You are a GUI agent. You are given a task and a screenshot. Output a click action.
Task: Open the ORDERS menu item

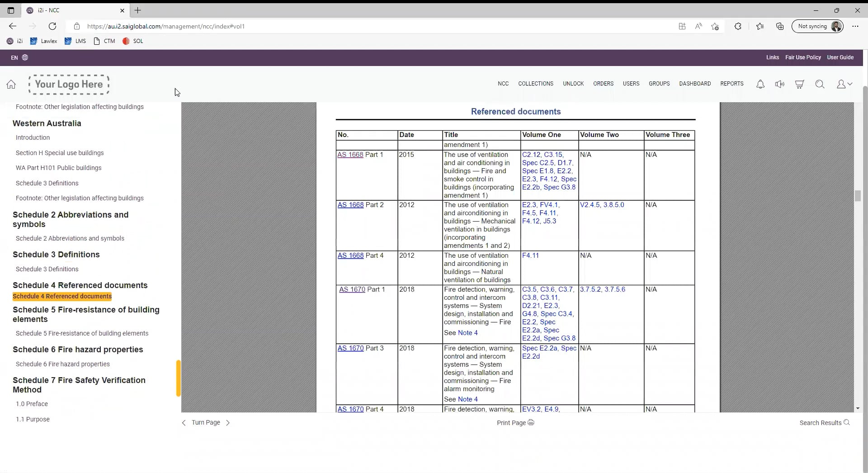click(x=603, y=84)
